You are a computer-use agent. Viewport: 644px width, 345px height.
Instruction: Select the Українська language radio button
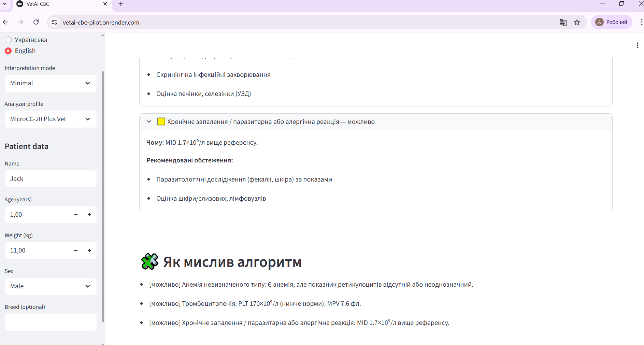(8, 40)
